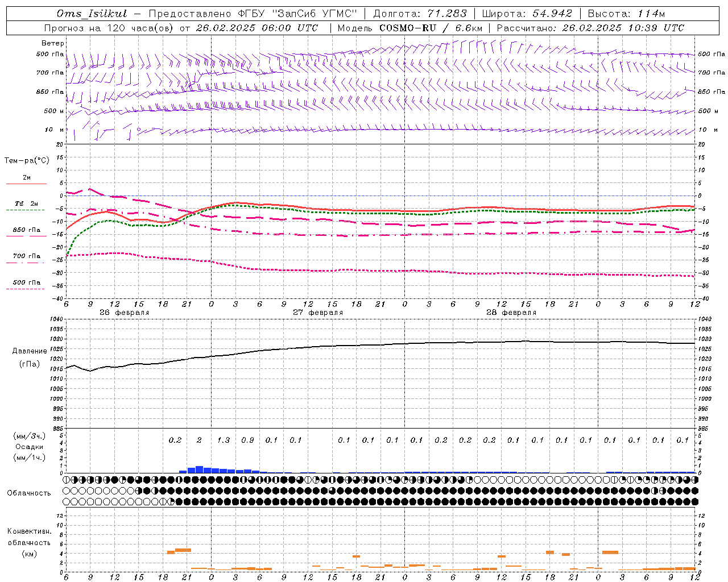Click the (мм/3ч.) precipitation unit label
This screenshot has width=728, height=582.
pyautogui.click(x=30, y=436)
